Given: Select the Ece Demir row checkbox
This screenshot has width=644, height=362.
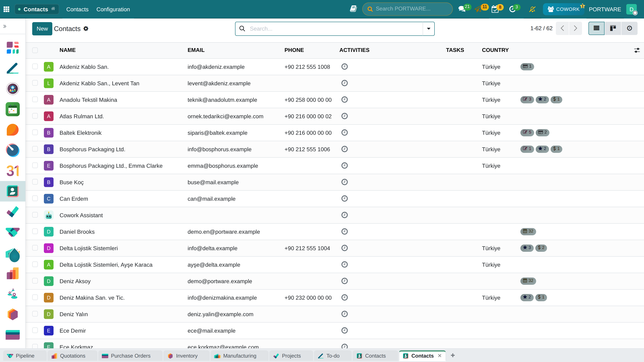Looking at the screenshot, I should tap(35, 330).
